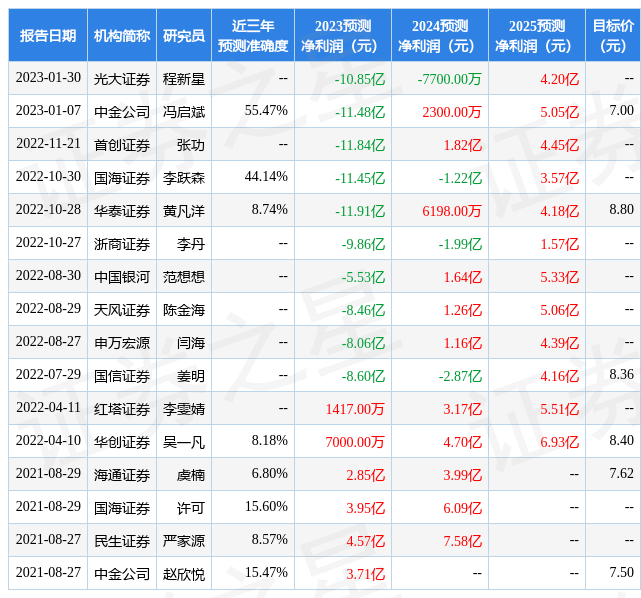Select researcher 吴一凡
Viewport: 641px width, 598px height.
[184, 441]
